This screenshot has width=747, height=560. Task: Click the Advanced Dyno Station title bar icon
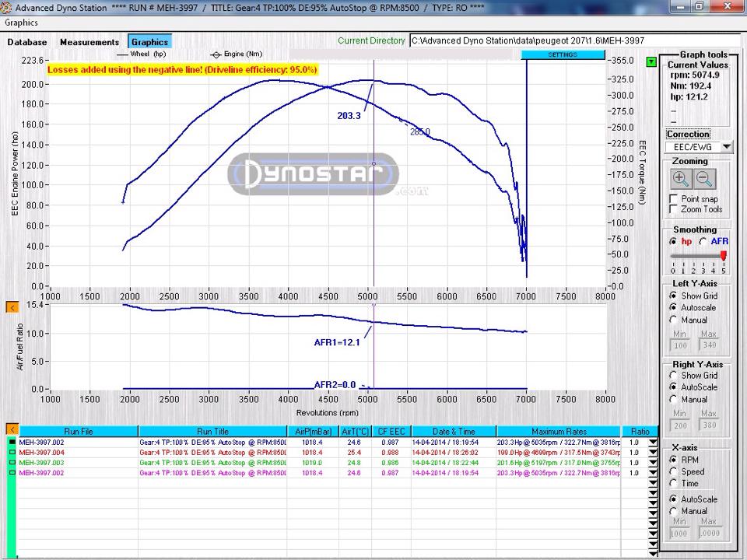point(6,8)
